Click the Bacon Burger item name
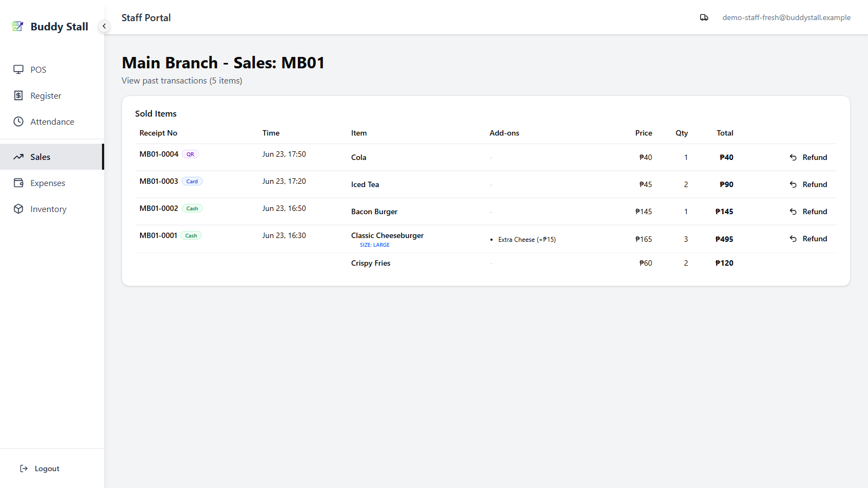The height and width of the screenshot is (488, 868). point(374,211)
